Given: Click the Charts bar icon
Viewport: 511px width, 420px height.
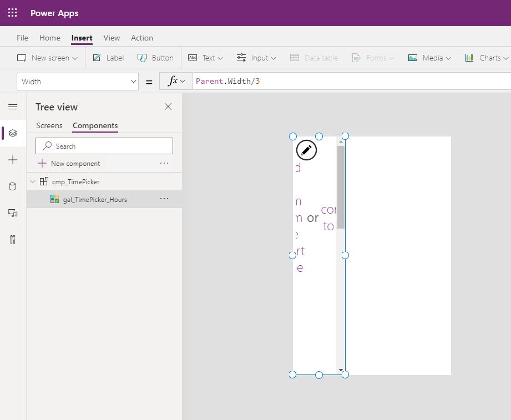Looking at the screenshot, I should click(x=469, y=58).
